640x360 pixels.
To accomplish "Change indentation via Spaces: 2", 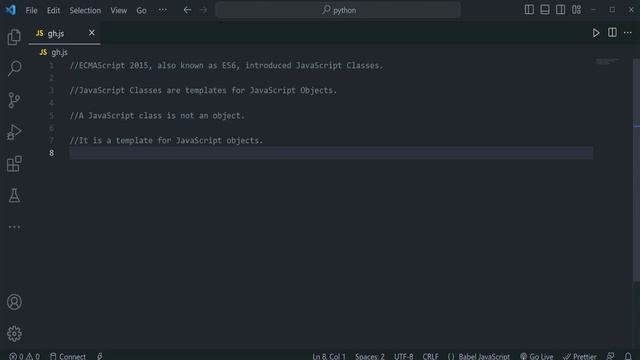I will point(370,356).
